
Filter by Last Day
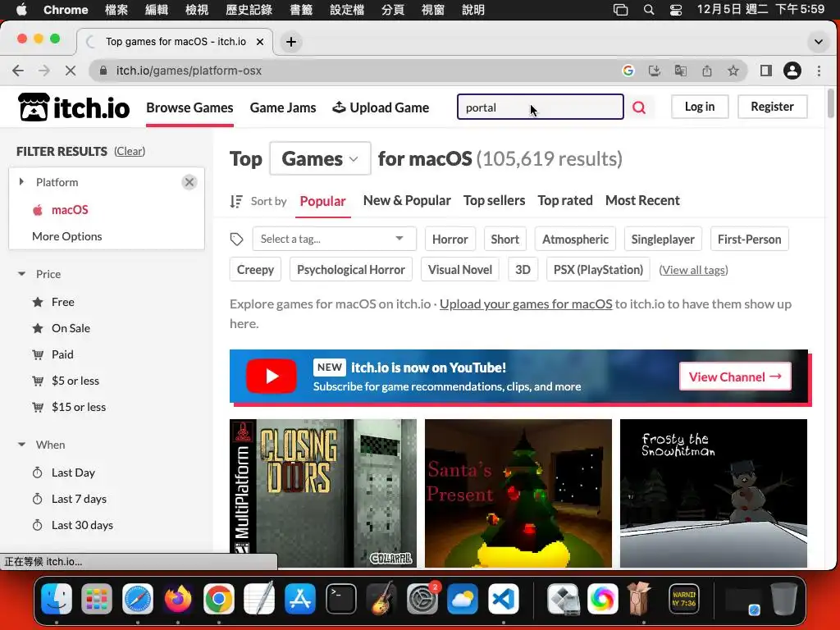73,472
